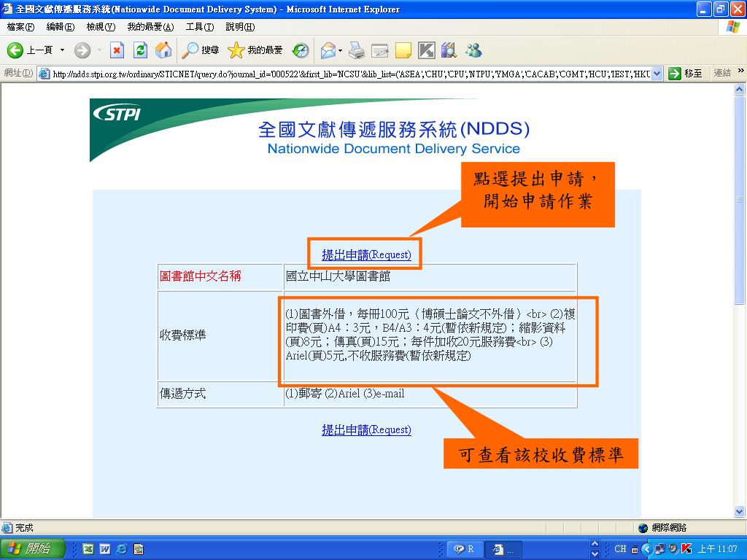Image resolution: width=747 pixels, height=560 pixels.
Task: Open the 檔案(F) File menu
Action: click(20, 27)
